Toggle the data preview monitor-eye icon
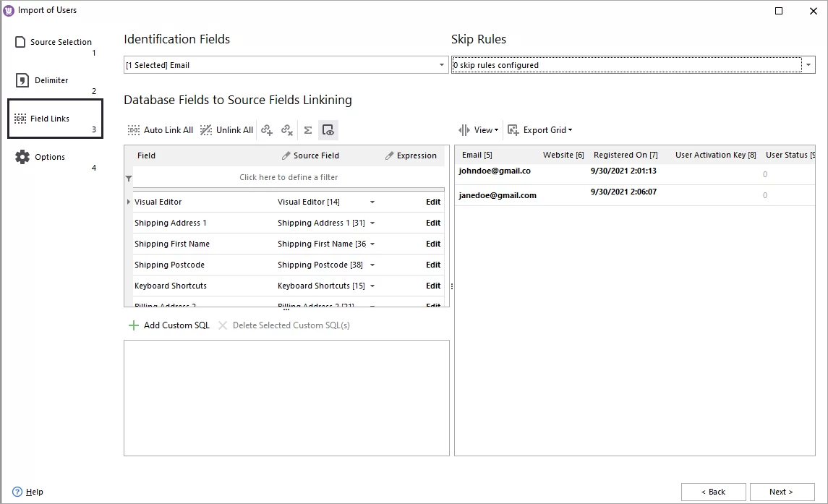This screenshot has height=504, width=828. point(328,129)
